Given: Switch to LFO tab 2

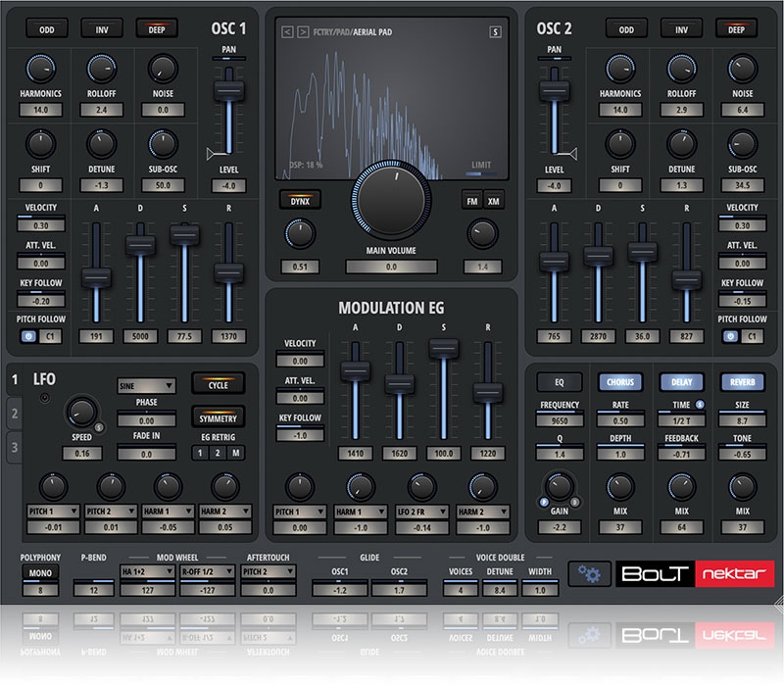Looking at the screenshot, I should pos(15,414).
